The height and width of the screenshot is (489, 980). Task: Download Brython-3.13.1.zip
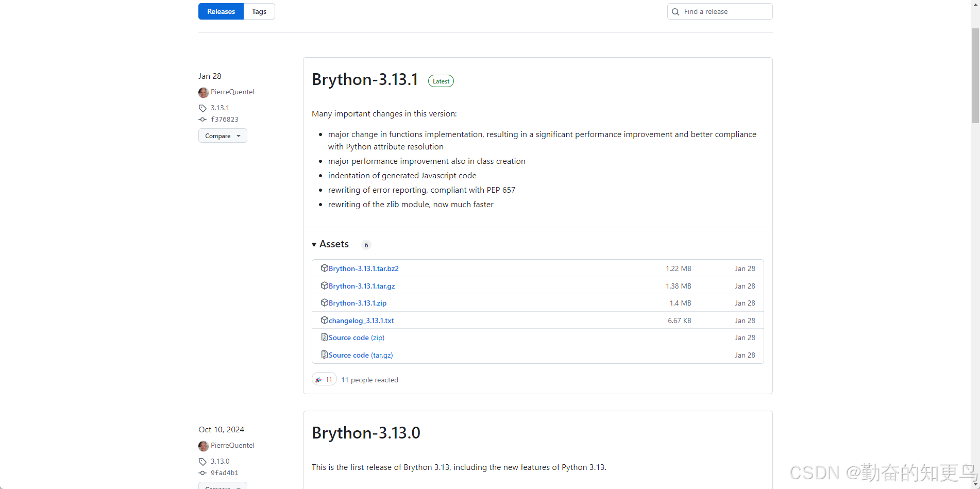(358, 303)
